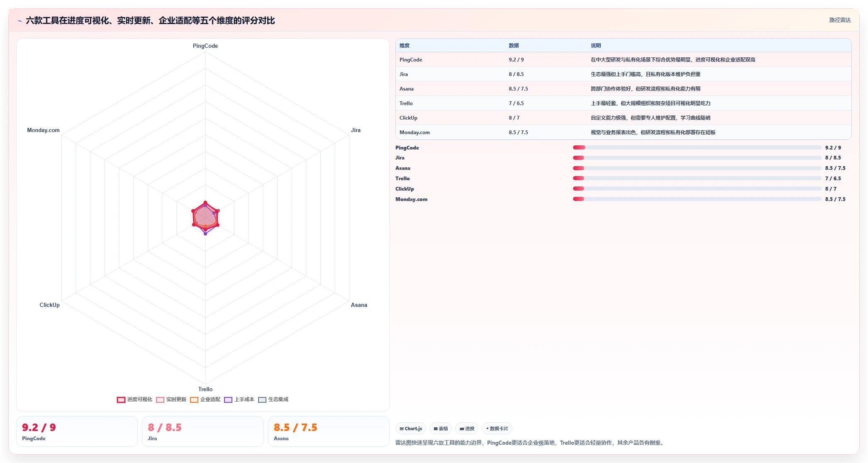Click the 数据卡片 tag
Viewport: 868px width, 463px height.
[497, 429]
